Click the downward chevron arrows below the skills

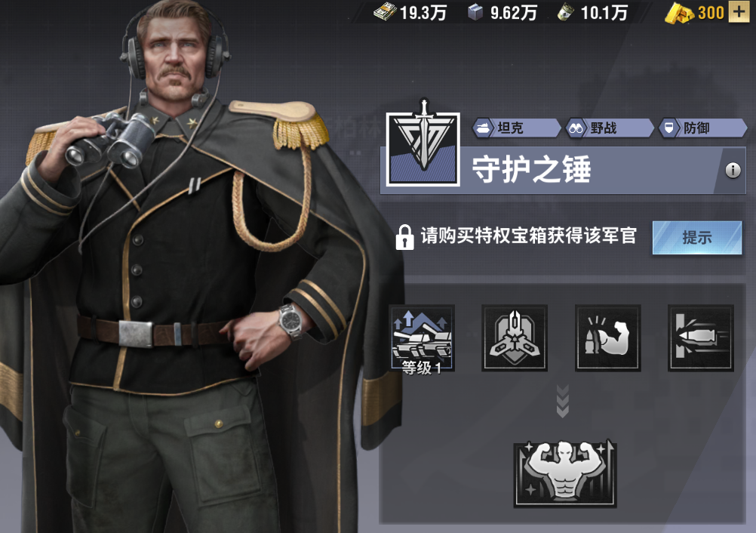click(563, 401)
